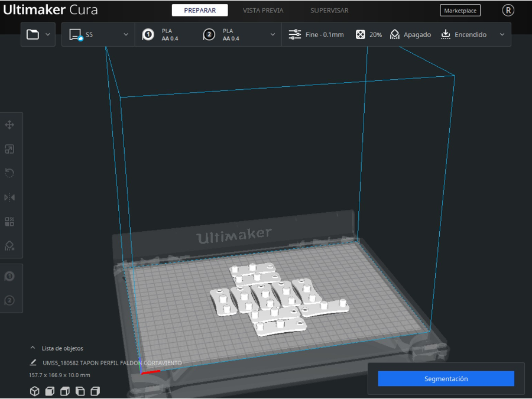Click the S5 printer name text
The image size is (532, 399).
[x=89, y=35]
